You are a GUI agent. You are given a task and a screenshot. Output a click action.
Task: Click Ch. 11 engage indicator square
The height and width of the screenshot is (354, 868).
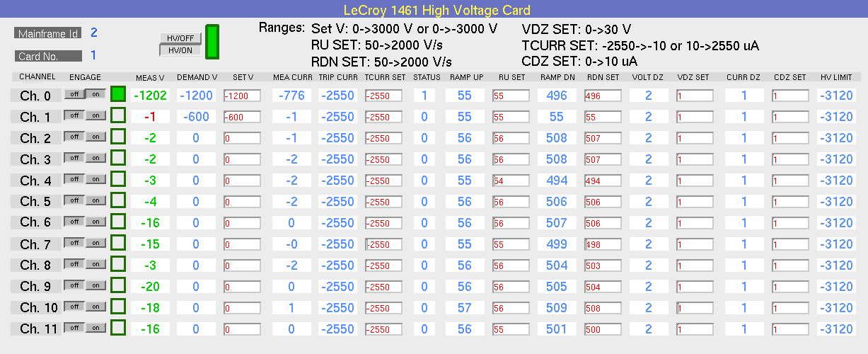(118, 328)
